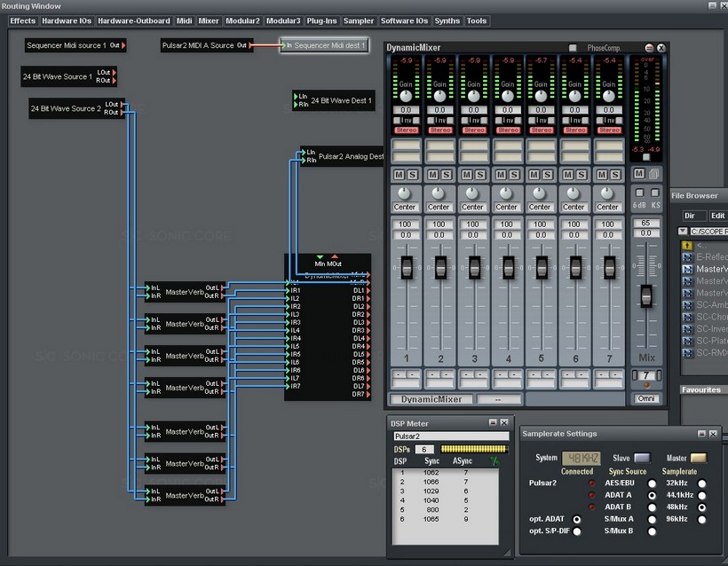Viewport: 728px width, 566px height.
Task: Click the Omni button in the mixer
Action: (x=645, y=398)
